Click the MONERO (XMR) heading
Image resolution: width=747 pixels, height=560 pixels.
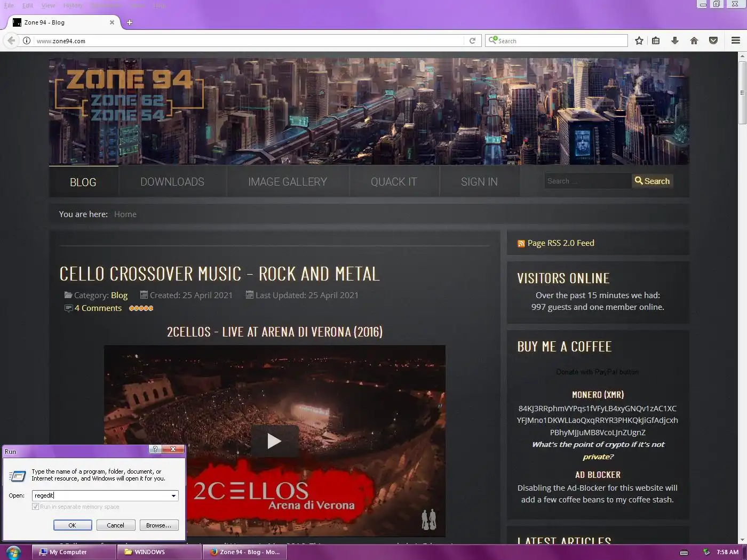pos(598,395)
